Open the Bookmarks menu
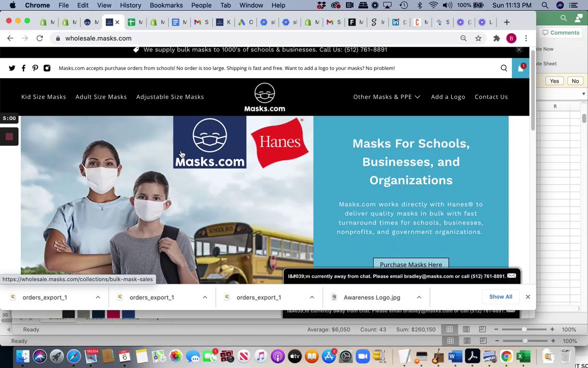The image size is (588, 368). click(166, 5)
